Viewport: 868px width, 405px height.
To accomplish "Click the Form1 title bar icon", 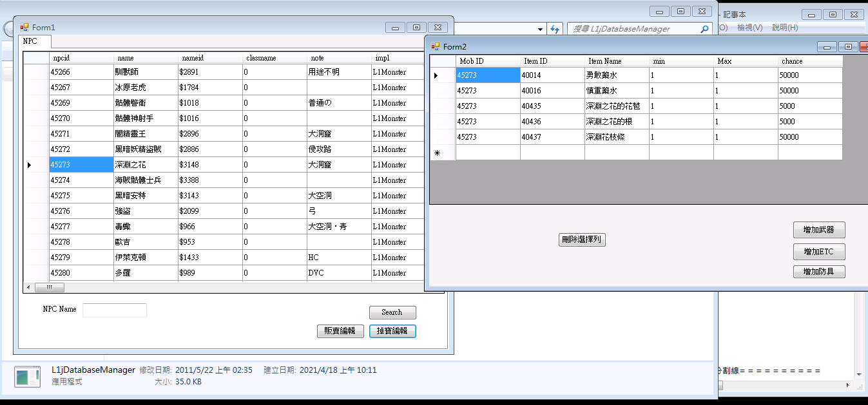I will pos(24,27).
